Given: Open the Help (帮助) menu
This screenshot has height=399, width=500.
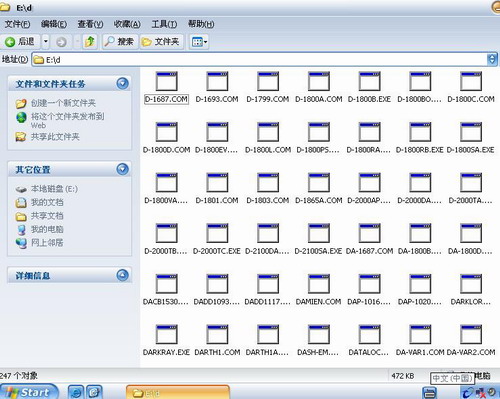Looking at the screenshot, I should 201,24.
